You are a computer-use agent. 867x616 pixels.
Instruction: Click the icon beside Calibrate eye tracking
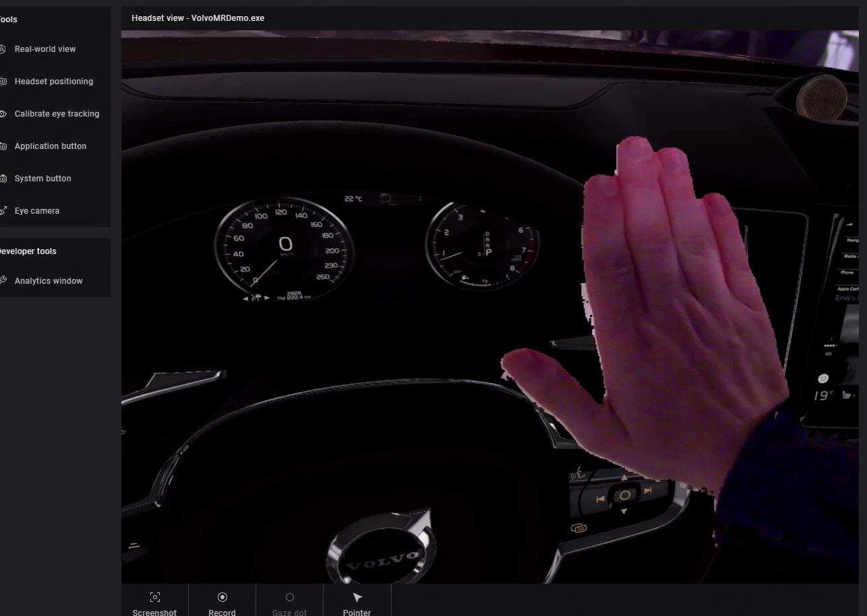(3, 114)
